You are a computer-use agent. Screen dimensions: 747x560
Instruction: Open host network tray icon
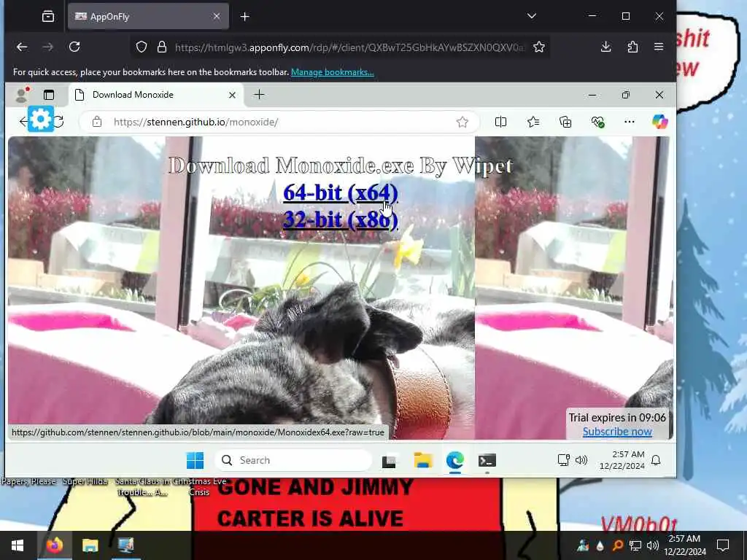pos(635,545)
